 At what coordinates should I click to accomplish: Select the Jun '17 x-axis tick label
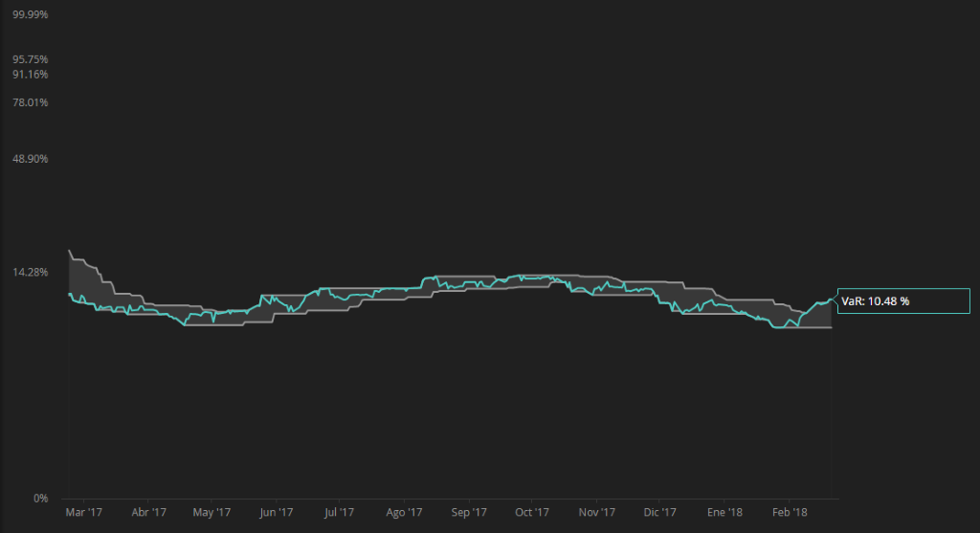click(x=276, y=513)
